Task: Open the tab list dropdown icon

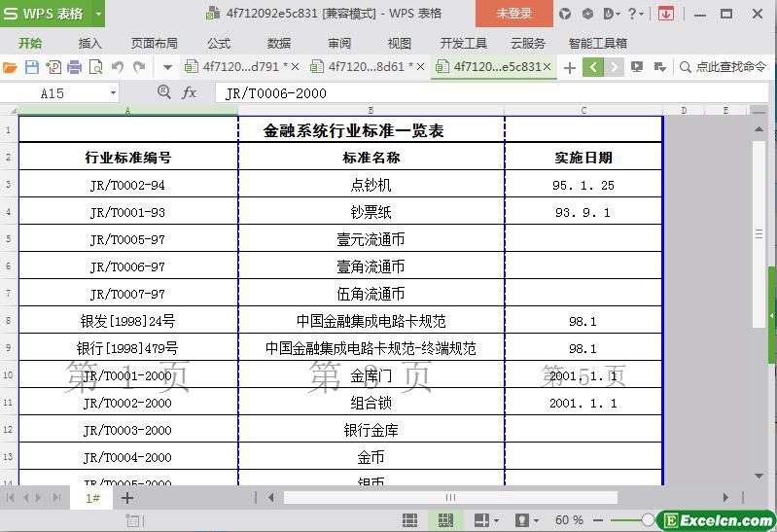Action: (660, 67)
